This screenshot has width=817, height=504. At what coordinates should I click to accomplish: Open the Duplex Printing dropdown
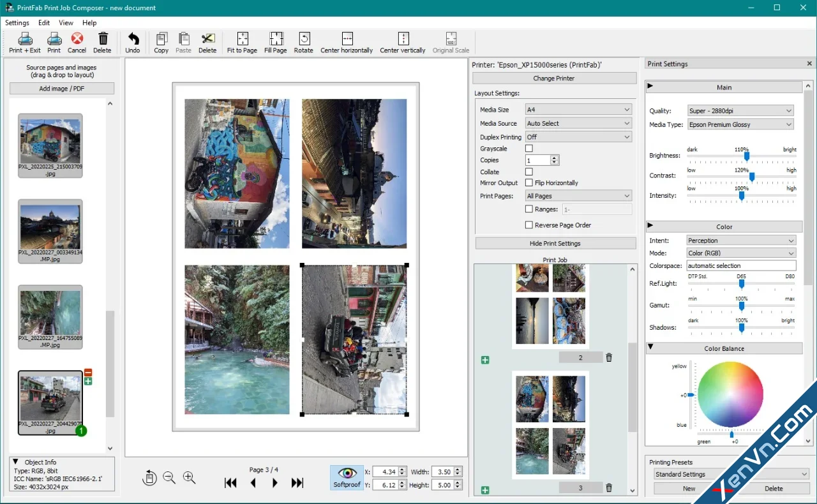point(578,137)
